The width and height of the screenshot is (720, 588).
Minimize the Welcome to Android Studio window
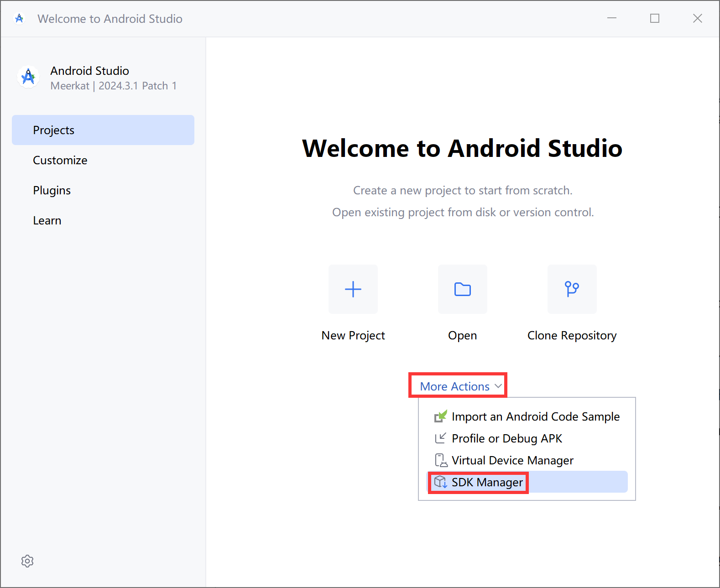612,18
